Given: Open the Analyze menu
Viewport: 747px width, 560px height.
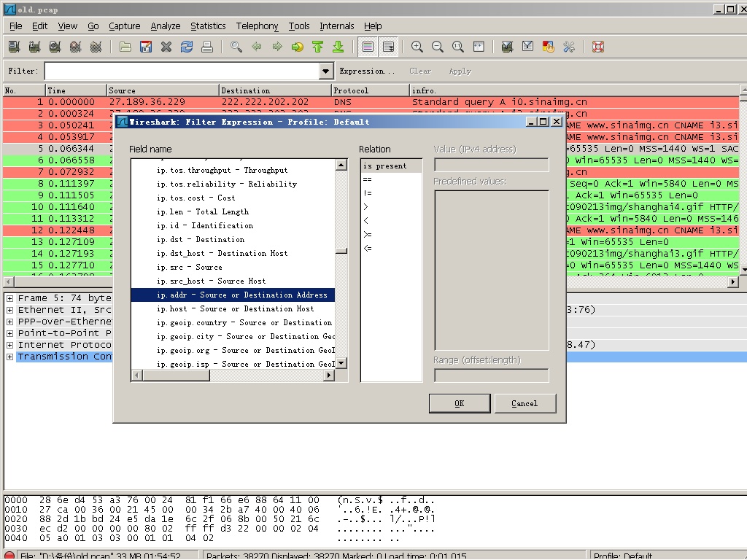Looking at the screenshot, I should point(166,26).
